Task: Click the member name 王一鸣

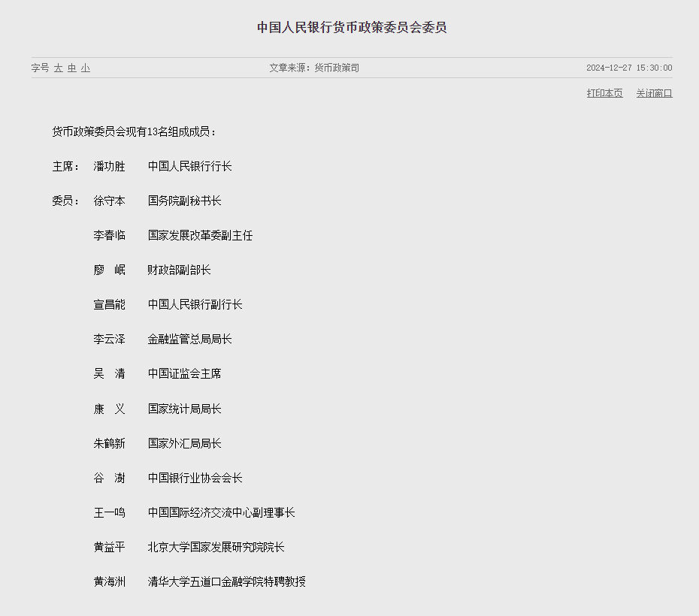Action: (x=109, y=513)
